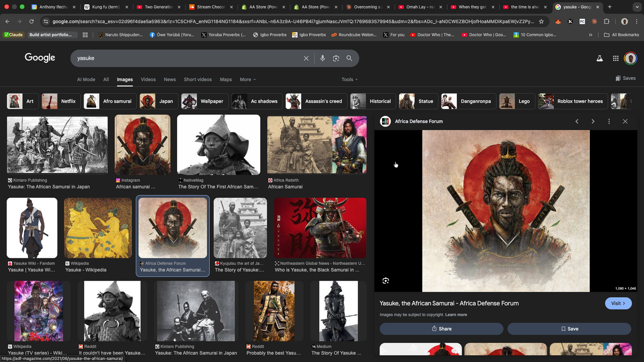Open the Tools filter dropdown
This screenshot has height=362, width=644.
349,79
